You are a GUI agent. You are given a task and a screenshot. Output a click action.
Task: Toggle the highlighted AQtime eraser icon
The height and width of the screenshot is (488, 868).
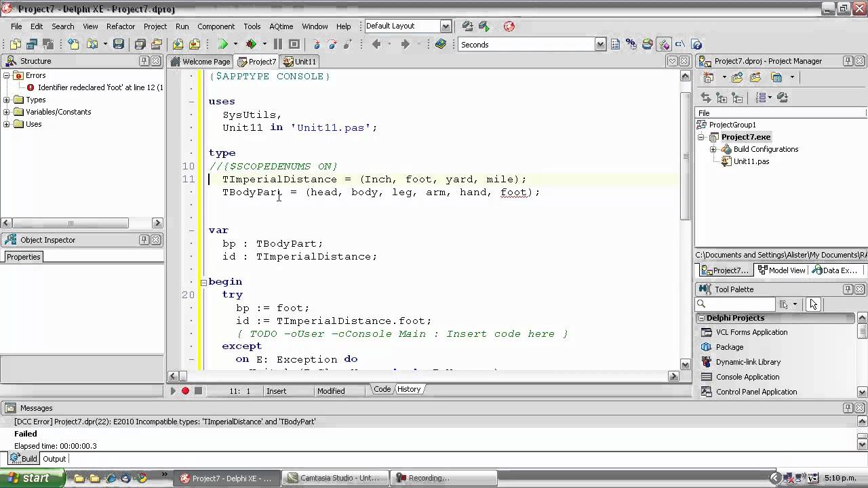point(664,44)
